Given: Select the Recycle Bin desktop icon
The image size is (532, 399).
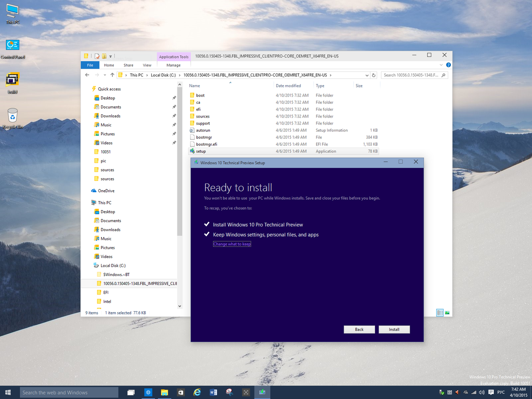Looking at the screenshot, I should click(12, 118).
